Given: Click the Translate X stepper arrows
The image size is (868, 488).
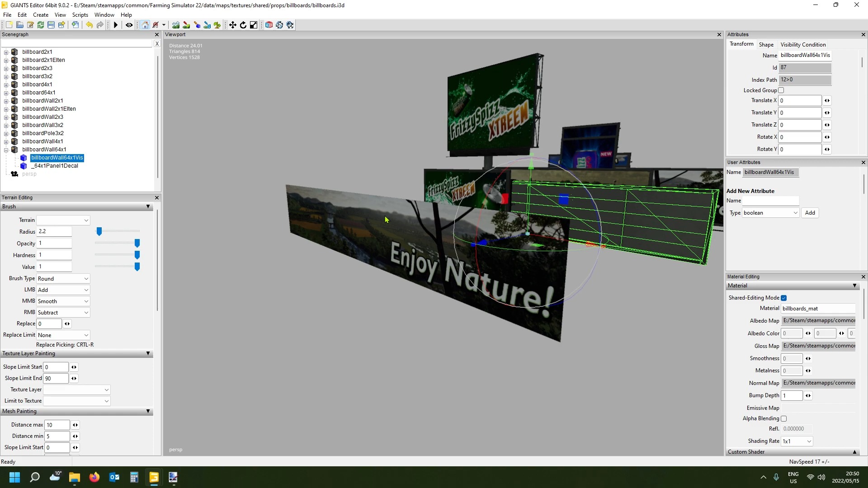Looking at the screenshot, I should point(827,101).
